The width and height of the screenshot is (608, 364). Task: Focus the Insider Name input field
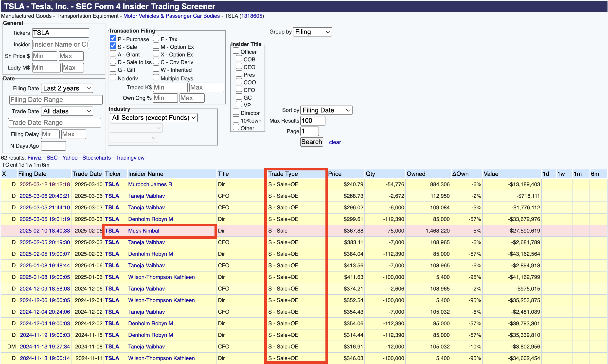(x=60, y=44)
